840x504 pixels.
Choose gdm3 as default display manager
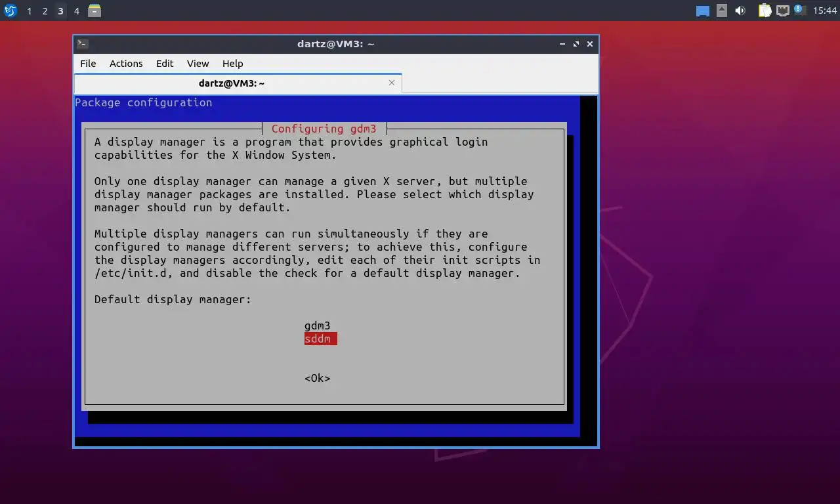pyautogui.click(x=318, y=325)
